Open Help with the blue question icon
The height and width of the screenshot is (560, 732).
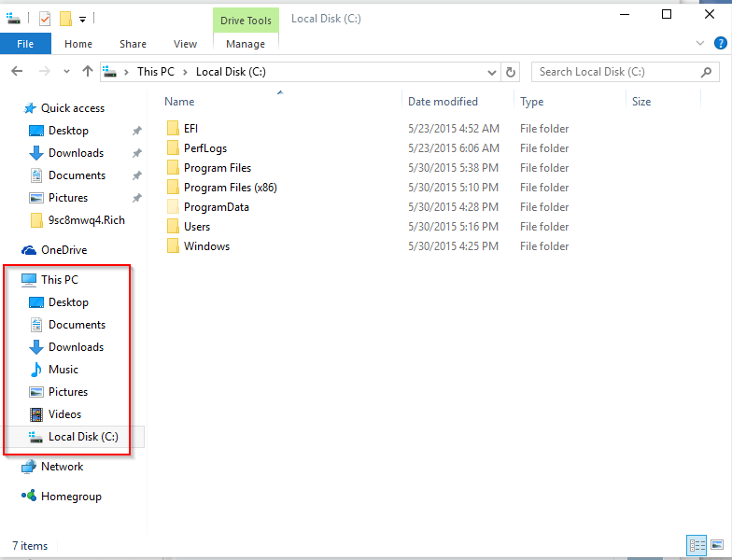tap(719, 43)
